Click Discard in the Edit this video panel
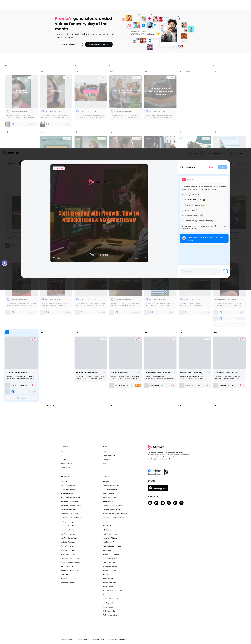The height and width of the screenshot is (644, 251). pyautogui.click(x=212, y=167)
